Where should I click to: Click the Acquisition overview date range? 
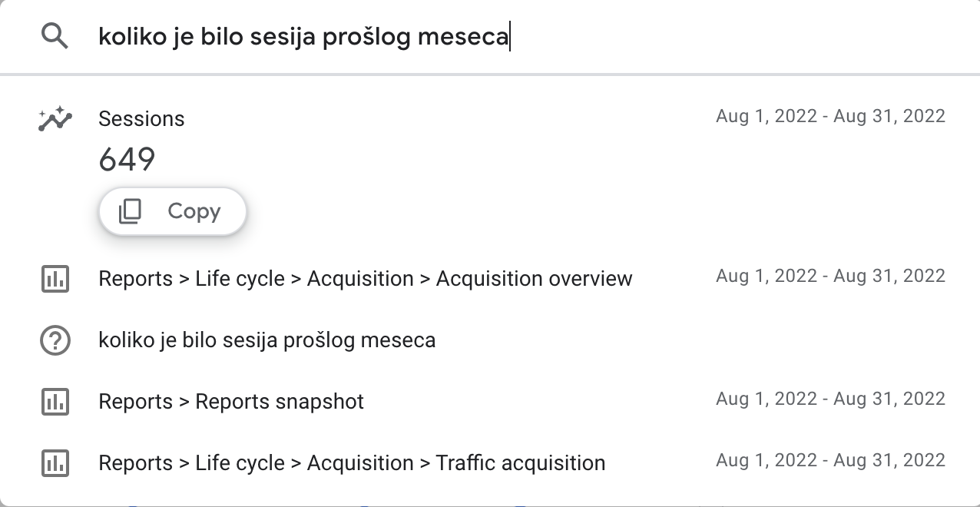pyautogui.click(x=831, y=276)
